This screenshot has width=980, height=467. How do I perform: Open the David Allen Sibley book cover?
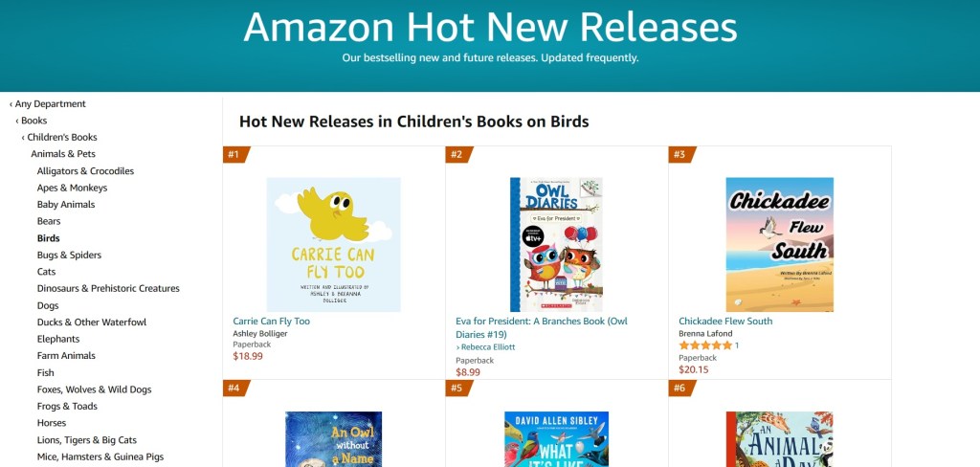(556, 439)
